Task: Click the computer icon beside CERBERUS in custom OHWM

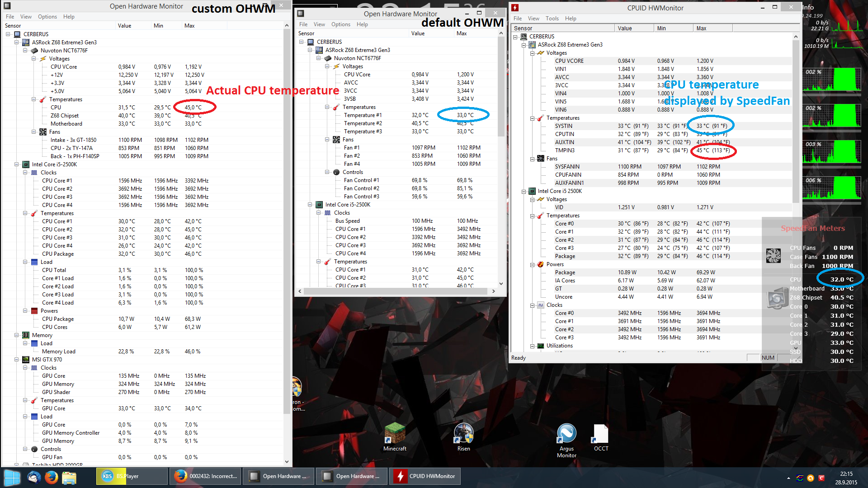Action: (17, 34)
